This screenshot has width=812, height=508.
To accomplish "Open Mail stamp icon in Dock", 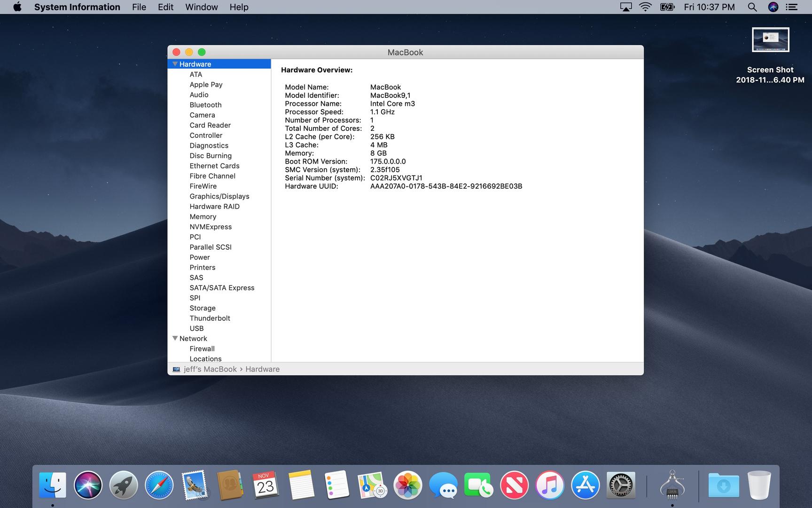I will 195,485.
